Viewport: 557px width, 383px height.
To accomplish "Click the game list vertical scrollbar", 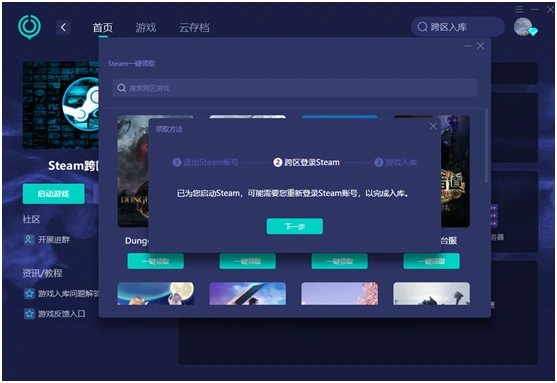I will click(x=486, y=146).
